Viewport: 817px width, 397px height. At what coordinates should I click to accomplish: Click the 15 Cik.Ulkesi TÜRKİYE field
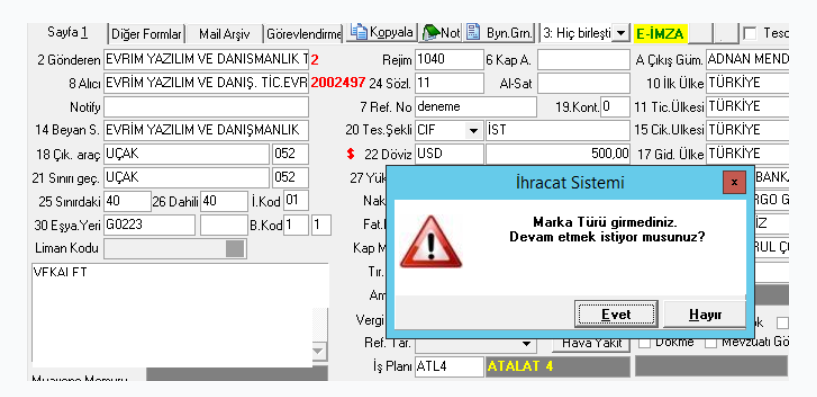[x=747, y=130]
